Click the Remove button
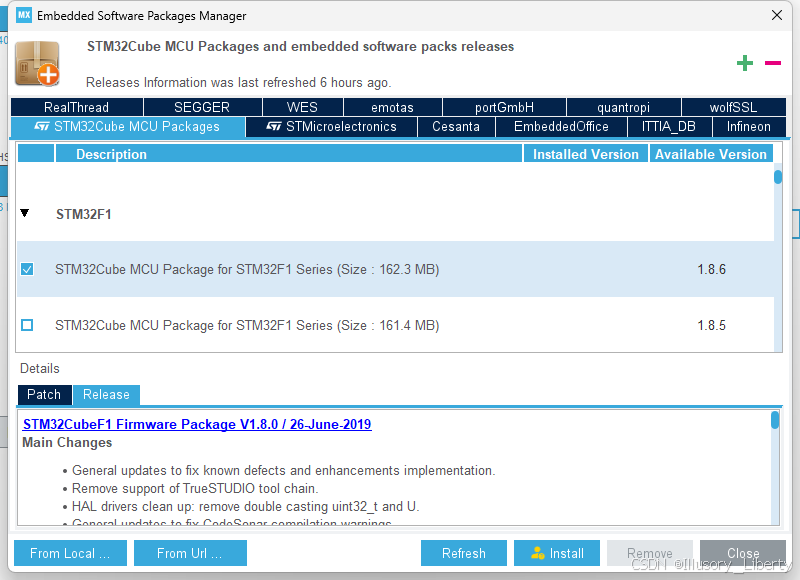 pyautogui.click(x=649, y=553)
